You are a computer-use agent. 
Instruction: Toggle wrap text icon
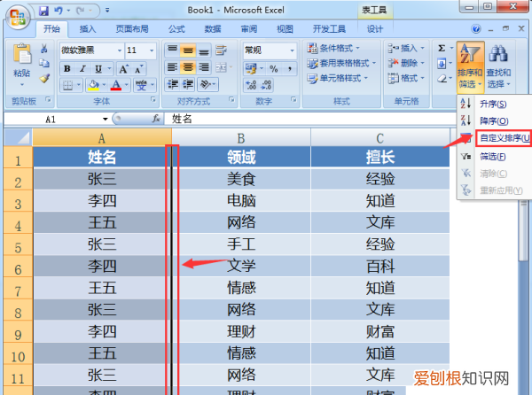(x=221, y=50)
